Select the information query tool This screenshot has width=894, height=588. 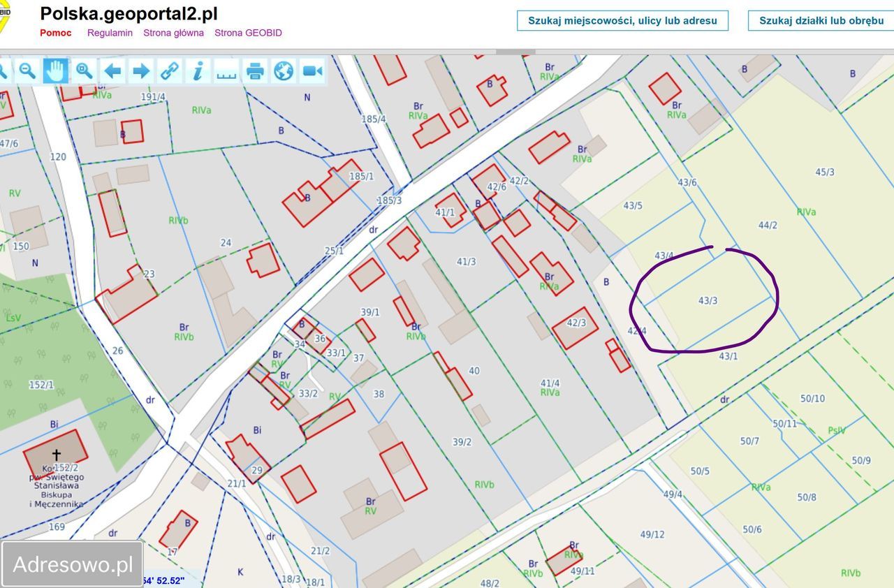[x=198, y=71]
